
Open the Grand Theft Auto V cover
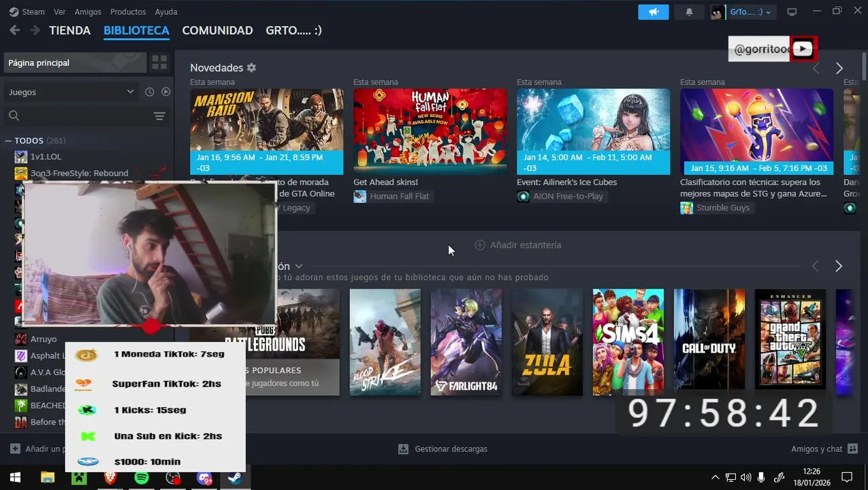tap(790, 340)
